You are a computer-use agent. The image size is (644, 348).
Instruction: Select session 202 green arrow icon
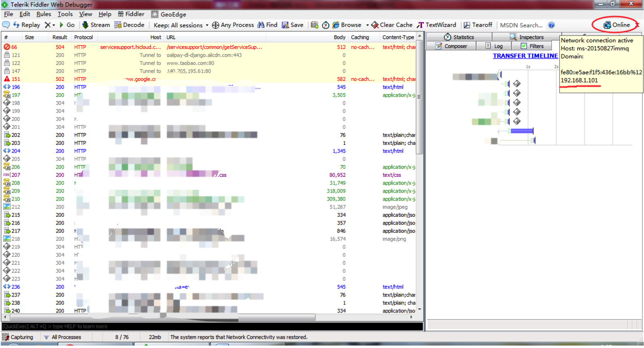7,135
